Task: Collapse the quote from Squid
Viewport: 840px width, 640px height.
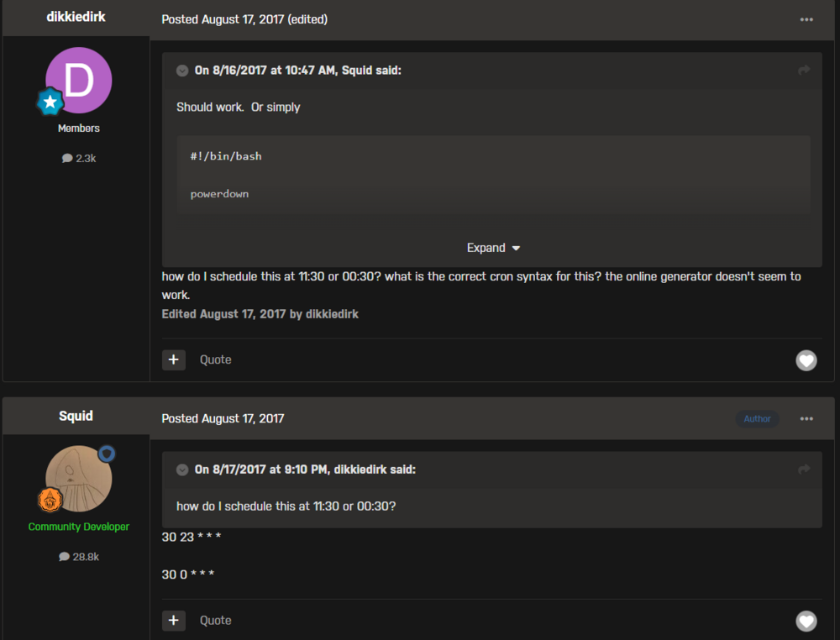Action: pyautogui.click(x=182, y=71)
